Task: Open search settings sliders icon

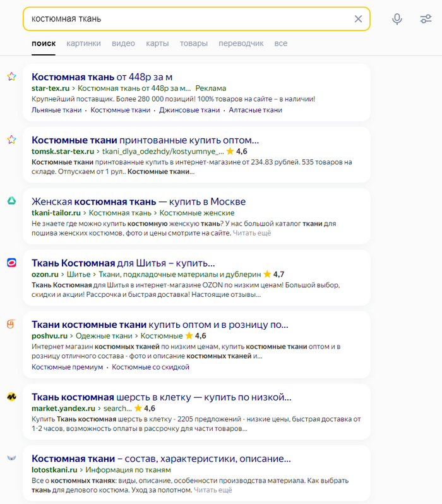Action: tap(426, 19)
